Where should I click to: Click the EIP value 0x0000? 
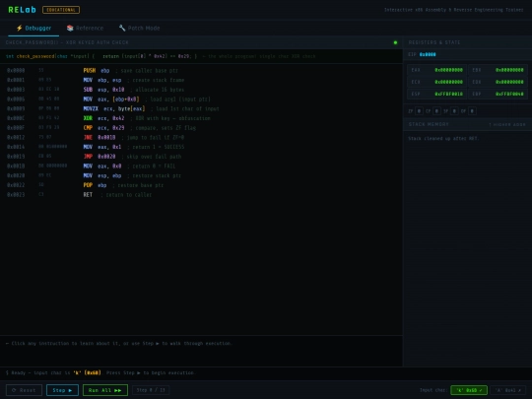[428, 54]
